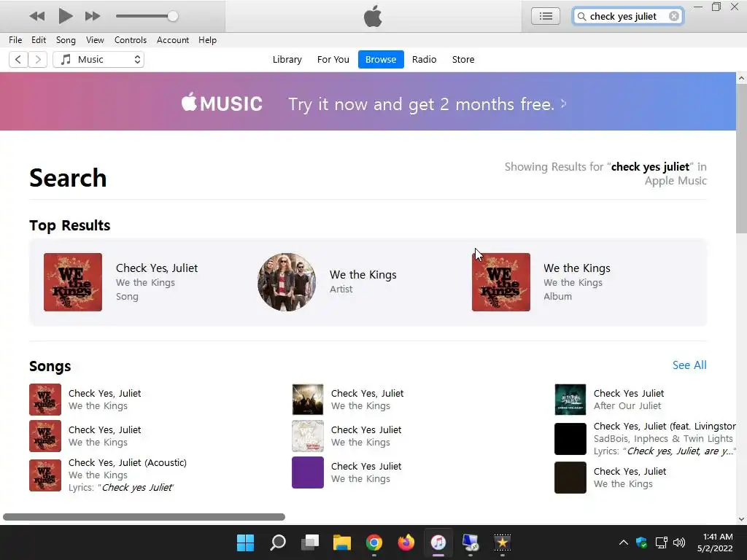747x560 pixels.
Task: Open the Edit menu
Action: [39, 40]
